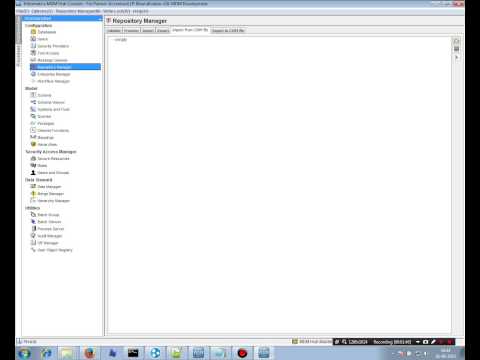This screenshot has height=360, width=480.
Task: Collapse the Workbenches panel header arrow
Action: click(100, 19)
